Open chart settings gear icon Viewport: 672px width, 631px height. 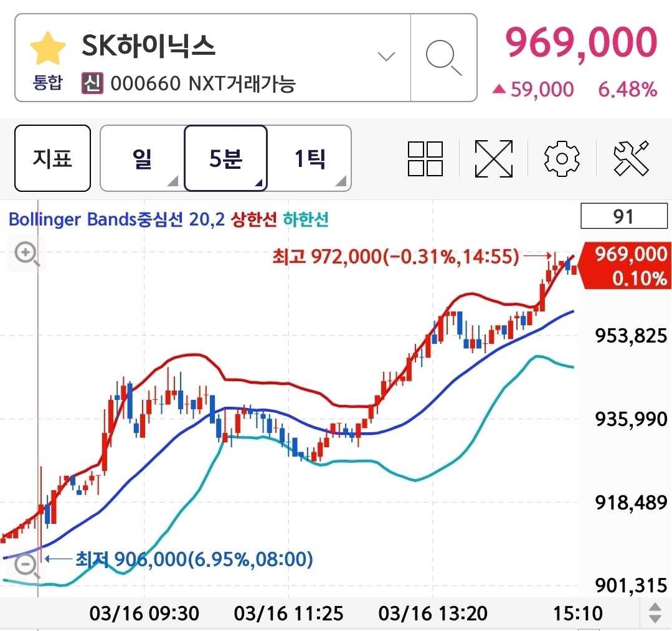pos(562,159)
